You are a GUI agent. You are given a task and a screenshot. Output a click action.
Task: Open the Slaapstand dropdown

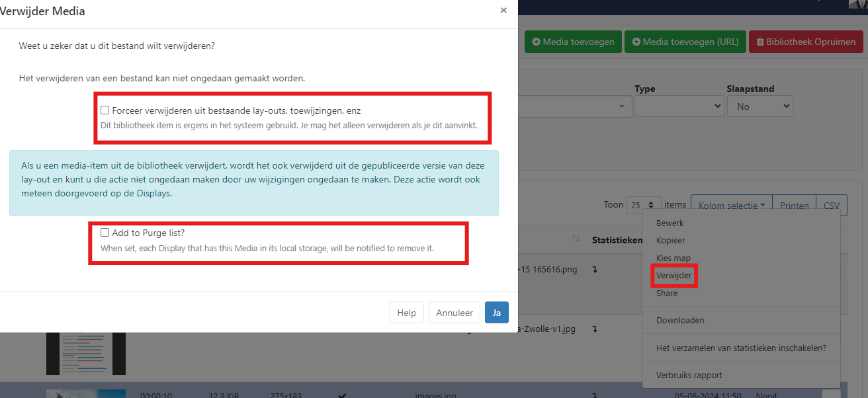coord(759,106)
